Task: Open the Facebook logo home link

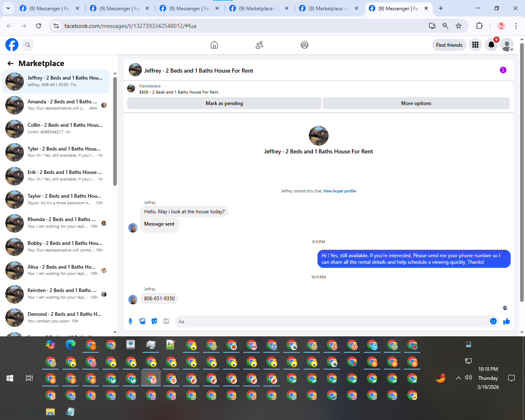Action: point(12,45)
